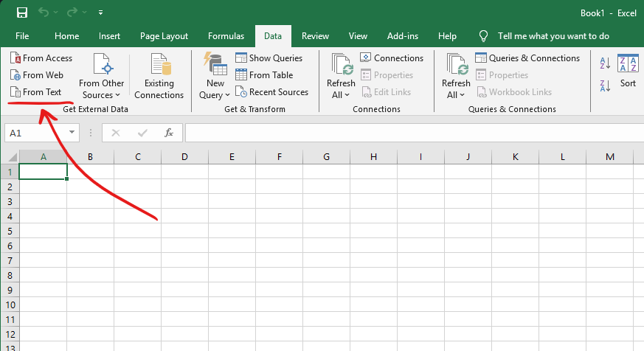Image resolution: width=644 pixels, height=351 pixels.
Task: Open the Page Layout tab
Action: (x=164, y=36)
